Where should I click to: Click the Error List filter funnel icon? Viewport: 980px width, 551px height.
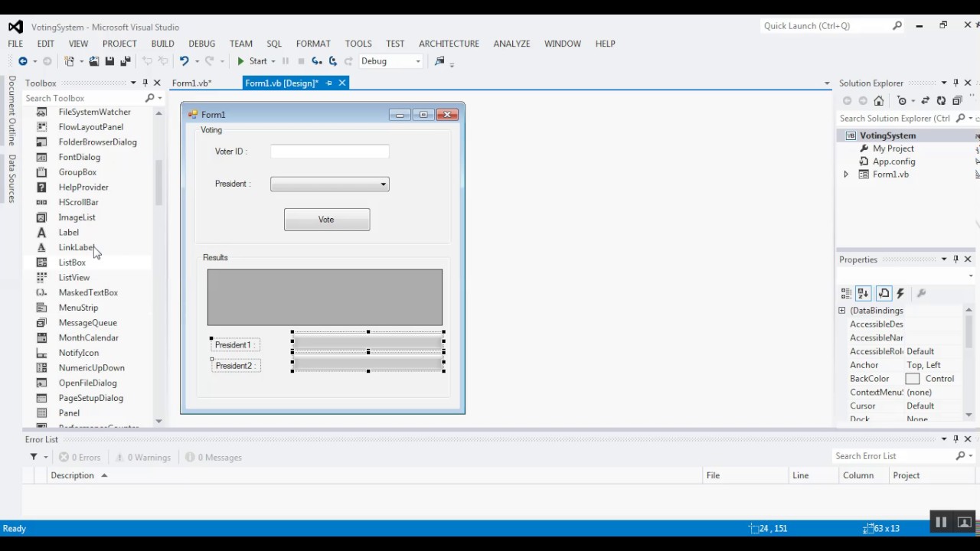(34, 457)
